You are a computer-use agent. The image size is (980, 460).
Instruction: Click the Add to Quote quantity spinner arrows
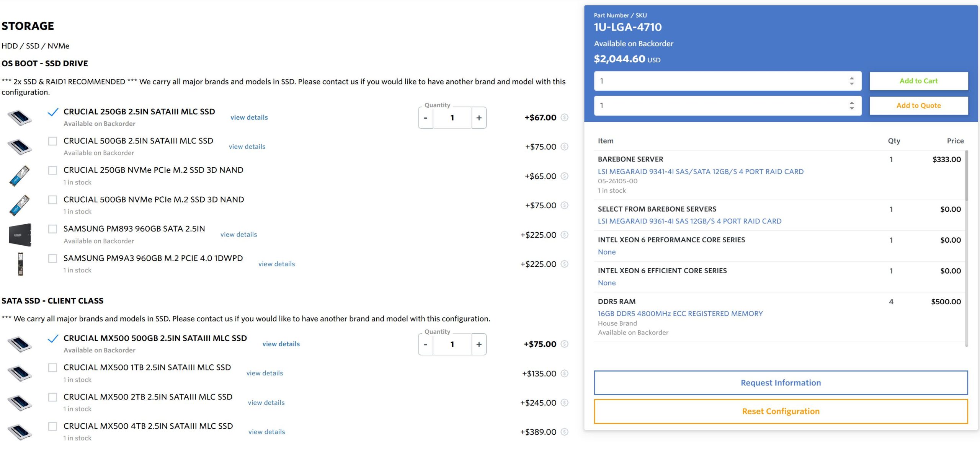[851, 105]
